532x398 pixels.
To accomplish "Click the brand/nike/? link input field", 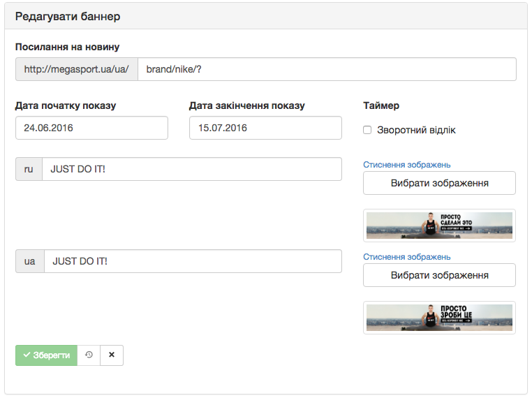I will tap(327, 69).
